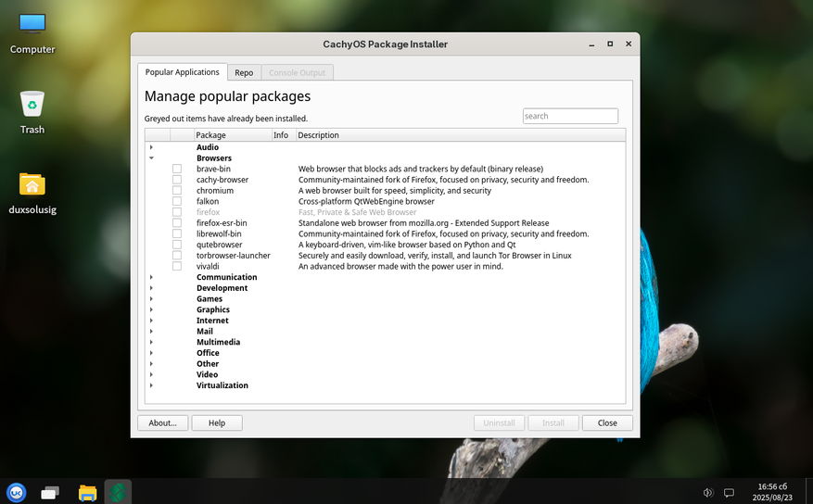813x504 pixels.
Task: Check the vivaldi package box
Action: [x=177, y=267]
